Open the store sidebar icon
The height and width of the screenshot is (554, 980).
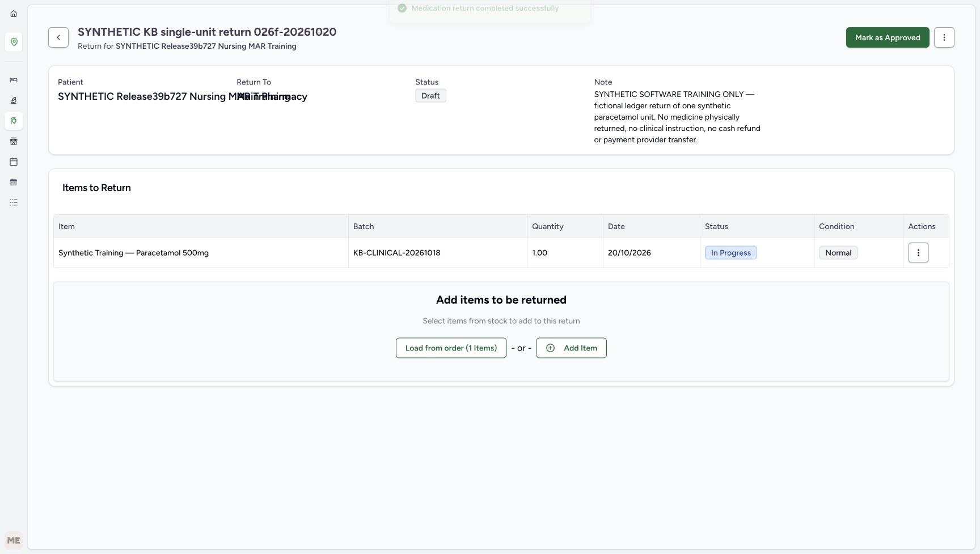click(x=14, y=141)
